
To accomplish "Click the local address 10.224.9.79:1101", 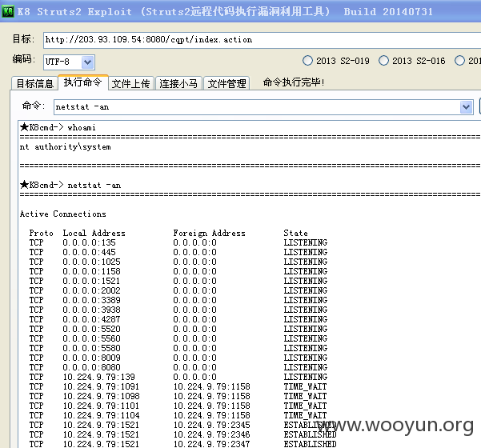I will [101, 406].
